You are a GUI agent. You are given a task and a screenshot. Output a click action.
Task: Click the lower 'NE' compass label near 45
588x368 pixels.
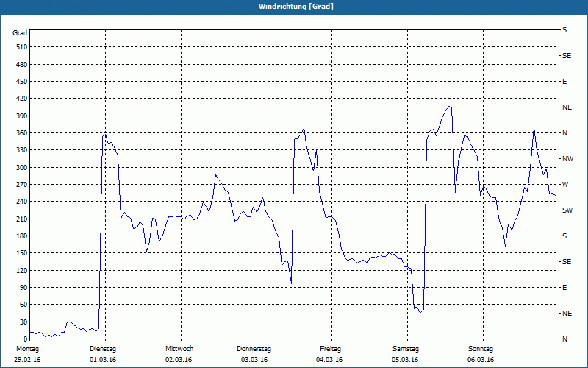(x=567, y=314)
